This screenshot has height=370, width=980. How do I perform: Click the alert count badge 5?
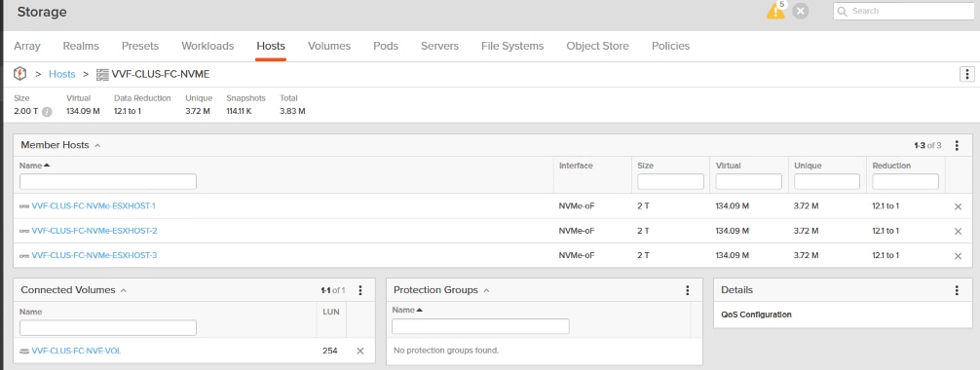pos(781,4)
